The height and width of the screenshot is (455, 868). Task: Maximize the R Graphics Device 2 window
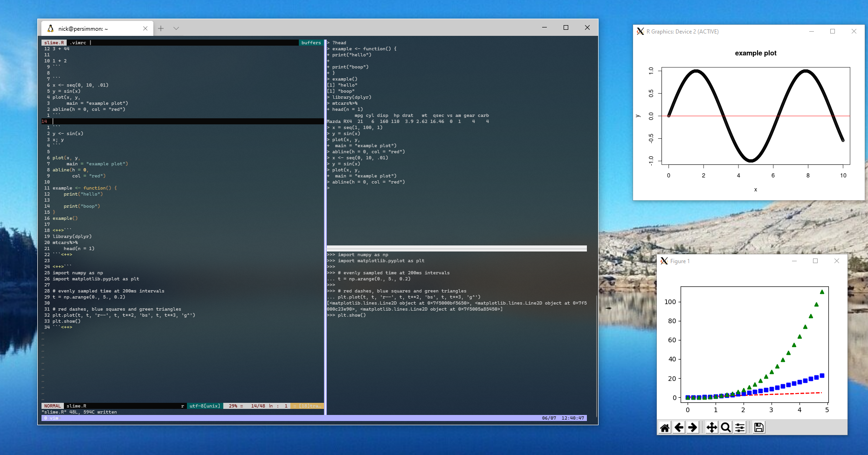[833, 31]
